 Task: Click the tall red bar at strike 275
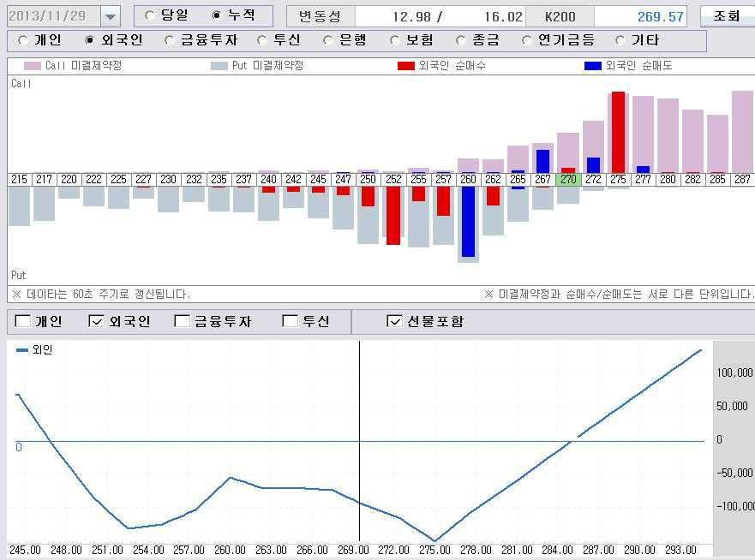[618, 132]
